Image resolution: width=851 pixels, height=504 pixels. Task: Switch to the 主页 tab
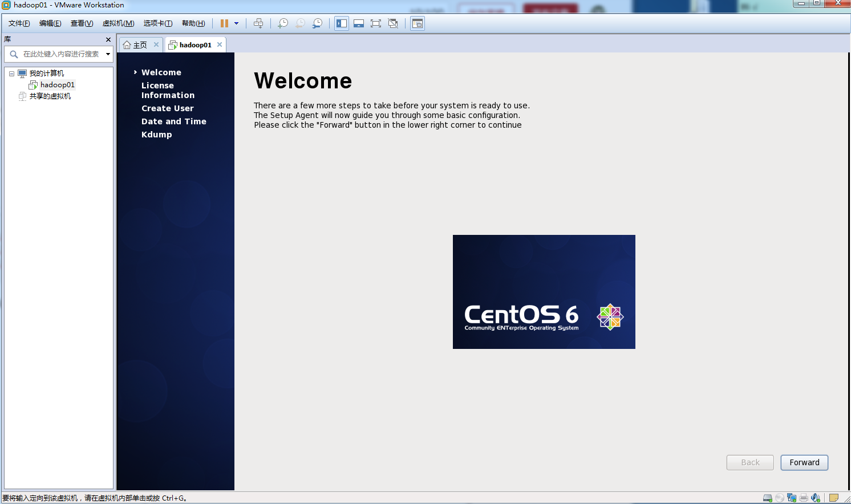point(139,44)
